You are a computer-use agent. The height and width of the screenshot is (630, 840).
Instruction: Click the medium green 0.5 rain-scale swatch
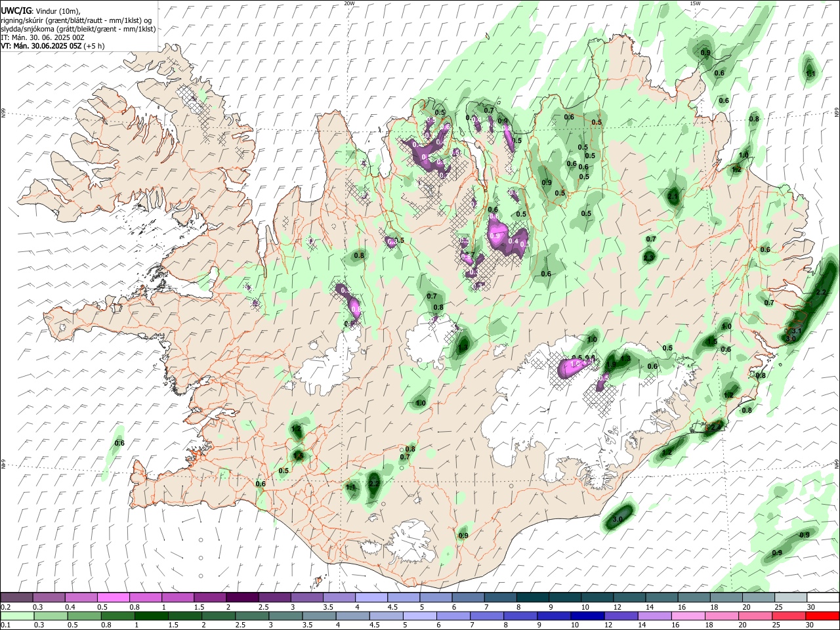[84, 616]
